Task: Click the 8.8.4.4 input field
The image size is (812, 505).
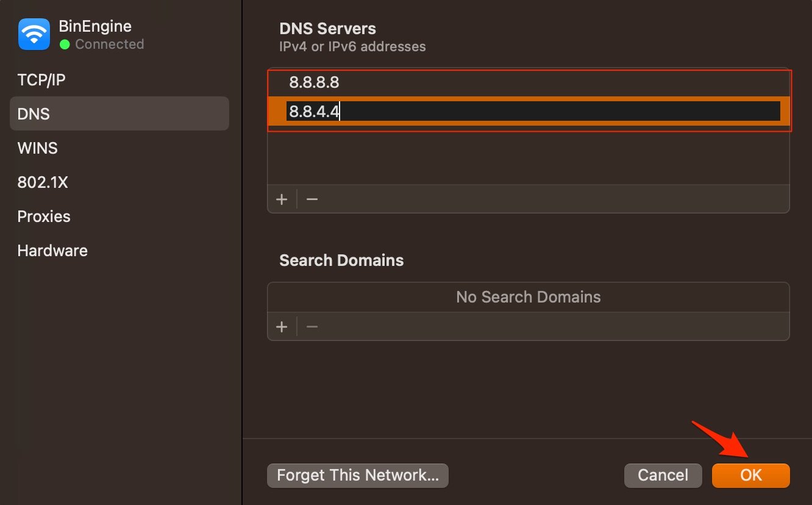Action: [x=427, y=111]
